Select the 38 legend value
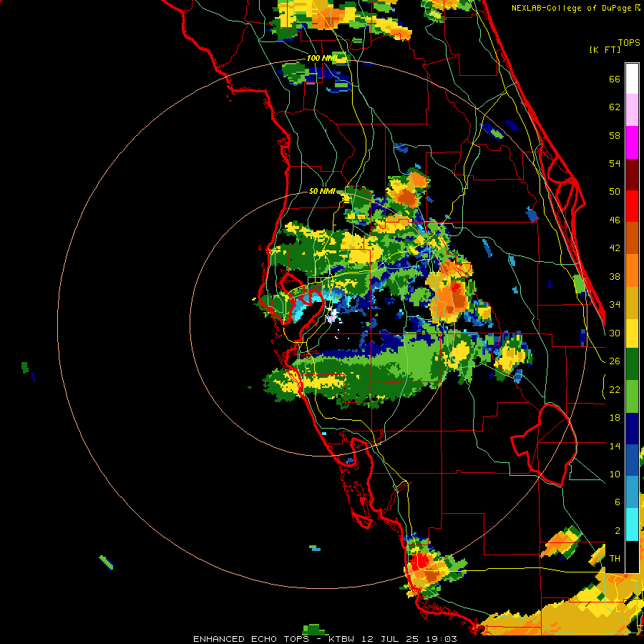The width and height of the screenshot is (644, 644). tap(615, 276)
